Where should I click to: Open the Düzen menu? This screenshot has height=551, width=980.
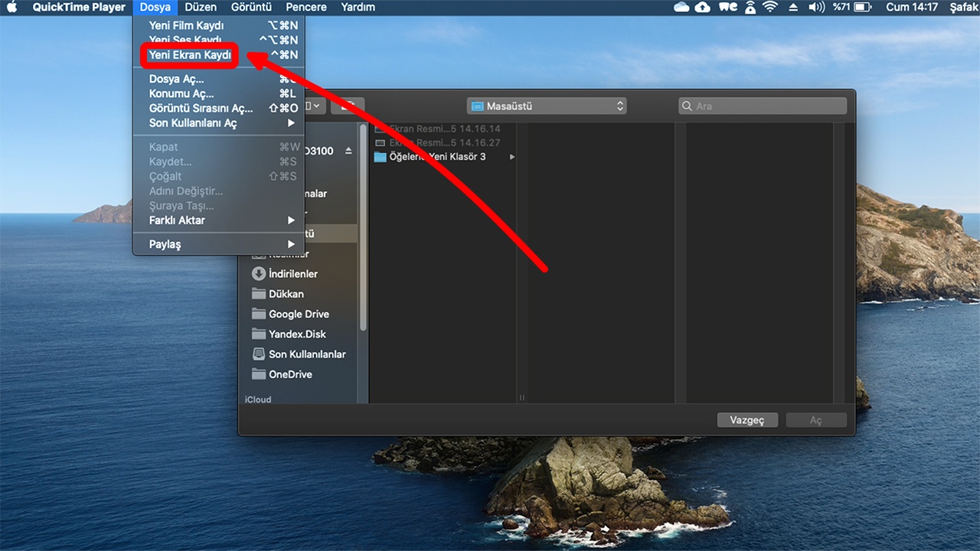tap(201, 8)
